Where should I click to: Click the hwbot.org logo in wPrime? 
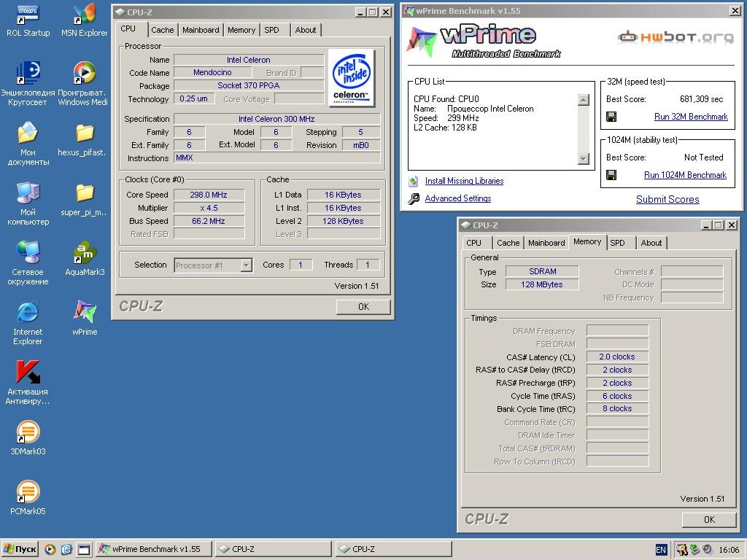pos(676,36)
